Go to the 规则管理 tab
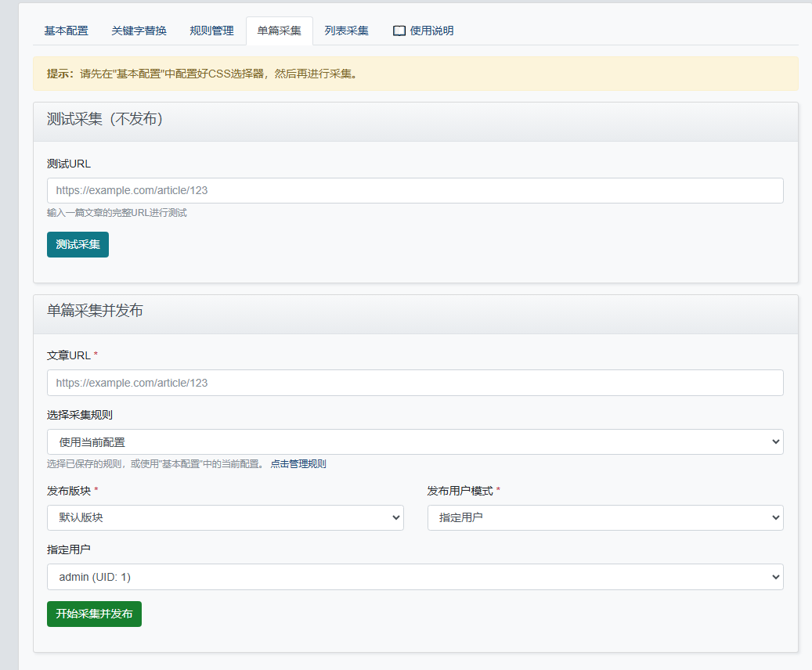Image resolution: width=812 pixels, height=670 pixels. click(211, 31)
